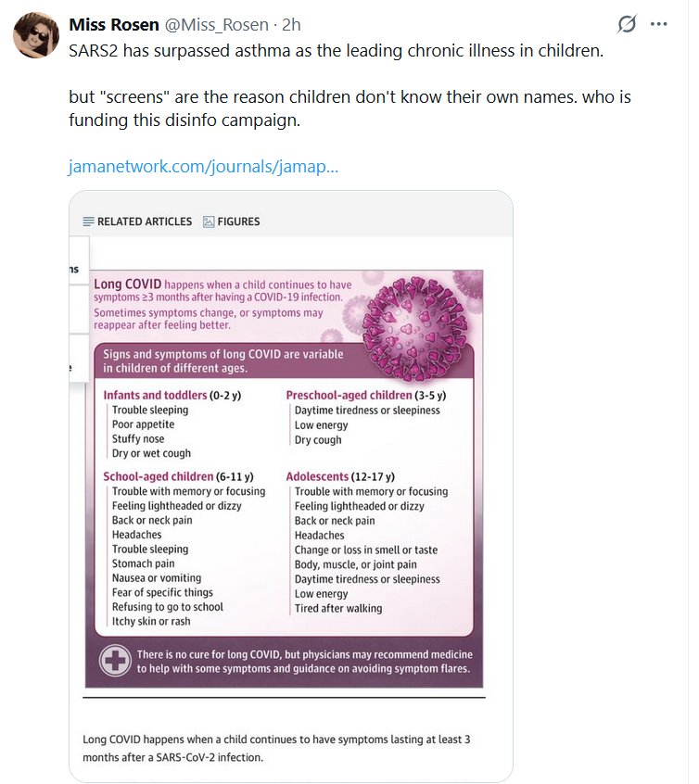Click the "Infants and toddlers (0-2 y)" heading

coord(169,395)
